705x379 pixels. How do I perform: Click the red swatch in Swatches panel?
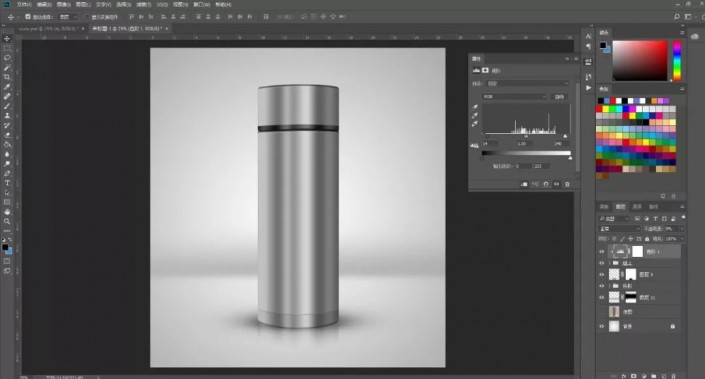pyautogui.click(x=599, y=109)
